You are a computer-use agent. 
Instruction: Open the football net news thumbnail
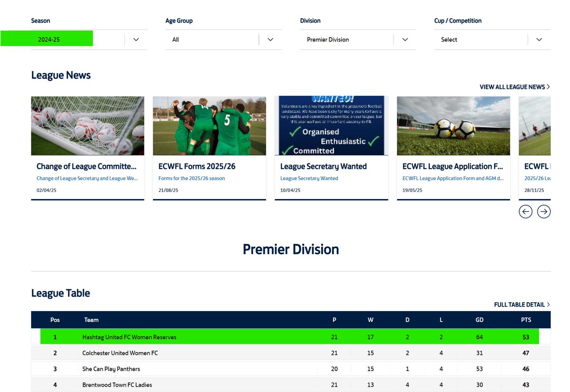tap(88, 126)
